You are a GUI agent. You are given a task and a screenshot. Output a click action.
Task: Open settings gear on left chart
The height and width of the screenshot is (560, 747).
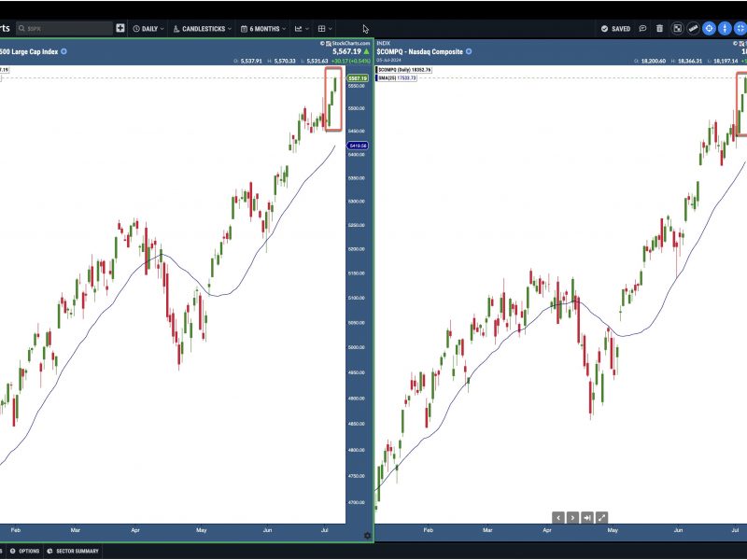point(367,536)
